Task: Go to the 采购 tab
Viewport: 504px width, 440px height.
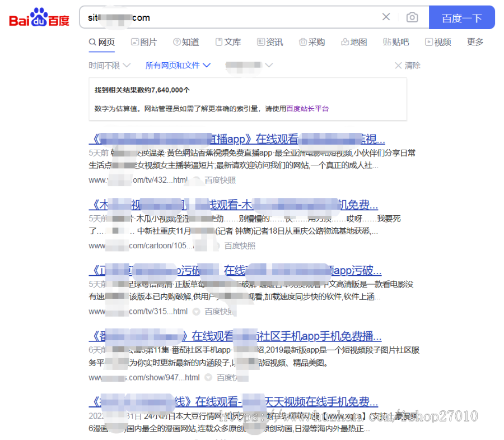Action: 312,42
